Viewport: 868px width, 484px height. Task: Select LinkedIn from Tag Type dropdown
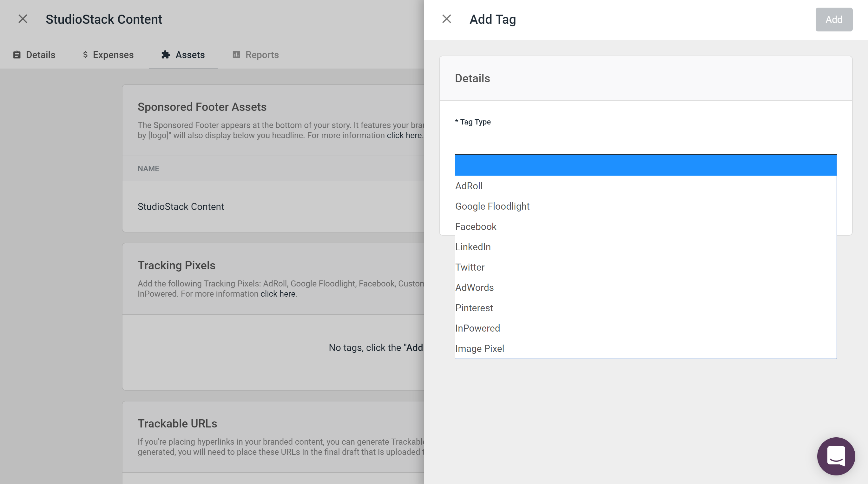pos(473,247)
